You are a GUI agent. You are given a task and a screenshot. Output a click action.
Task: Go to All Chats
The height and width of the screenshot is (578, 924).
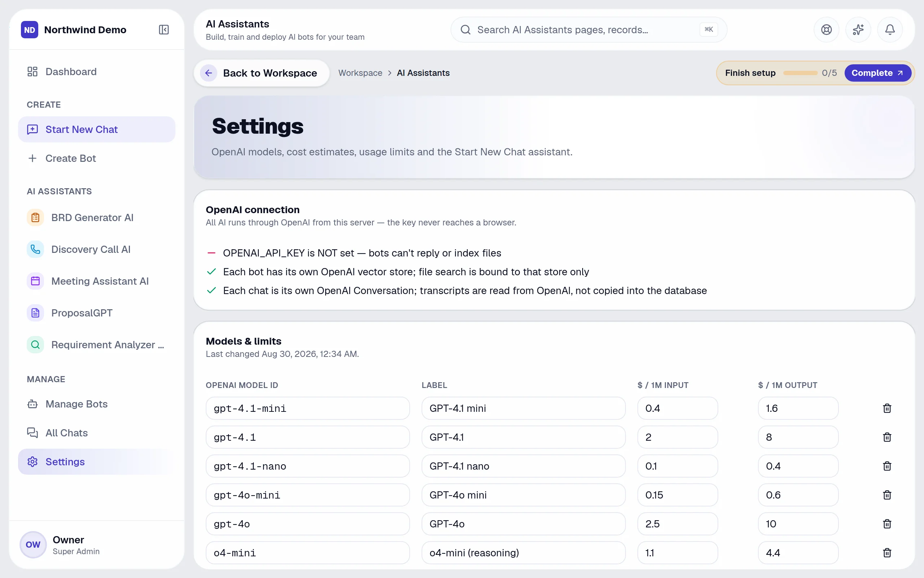coord(97,433)
